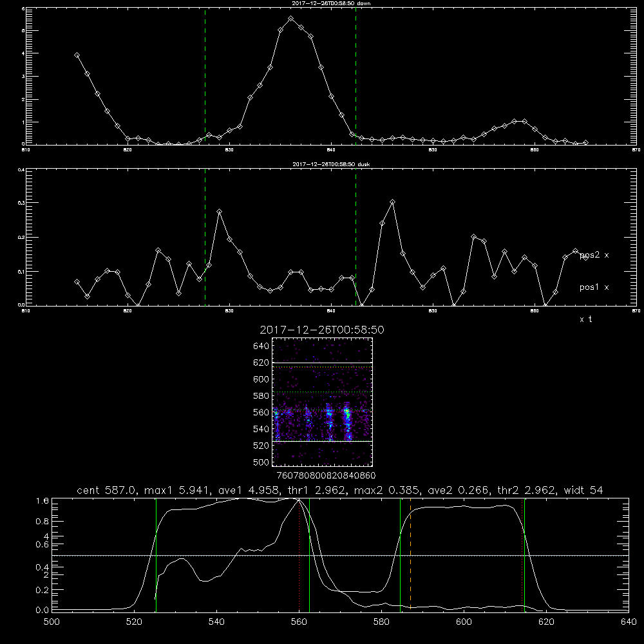The image size is (644, 644).
Task: Click the spectrogram image in the center
Action: [323, 402]
